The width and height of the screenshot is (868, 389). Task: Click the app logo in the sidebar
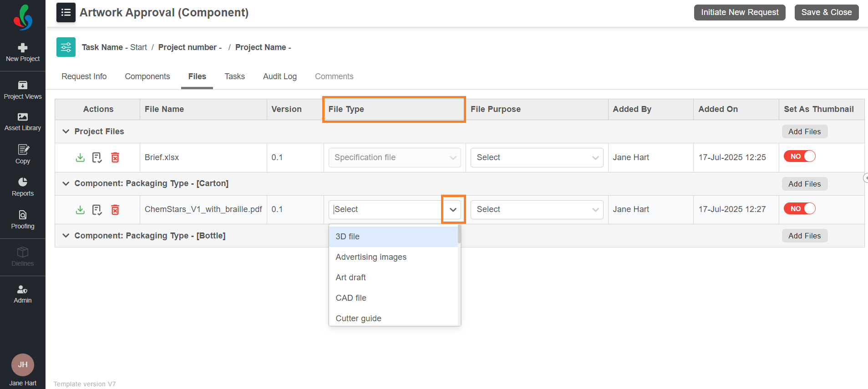[x=23, y=17]
